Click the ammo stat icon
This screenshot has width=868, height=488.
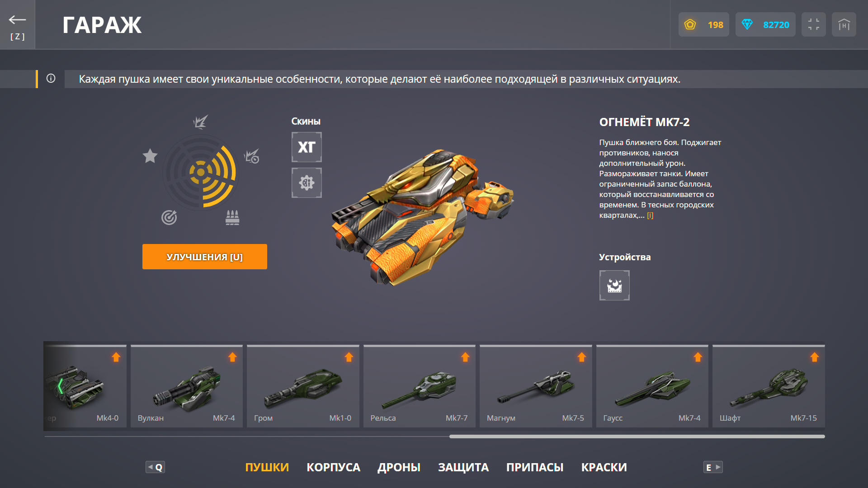point(232,217)
